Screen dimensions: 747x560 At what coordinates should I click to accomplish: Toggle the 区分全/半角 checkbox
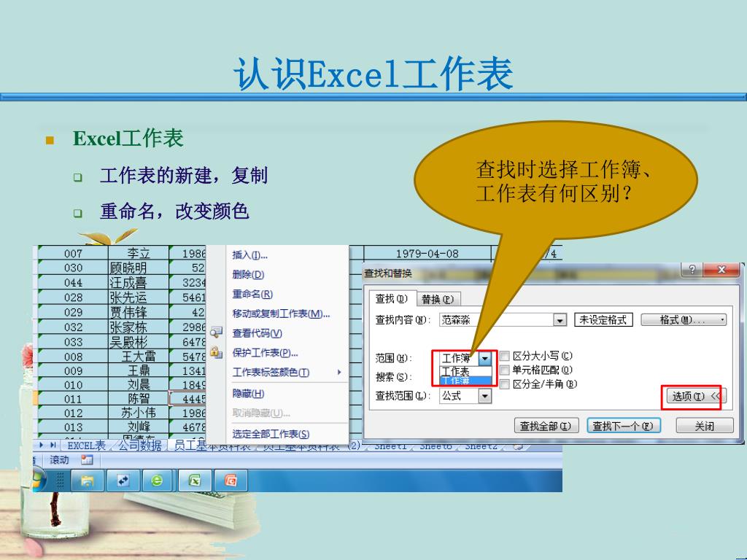click(x=505, y=384)
